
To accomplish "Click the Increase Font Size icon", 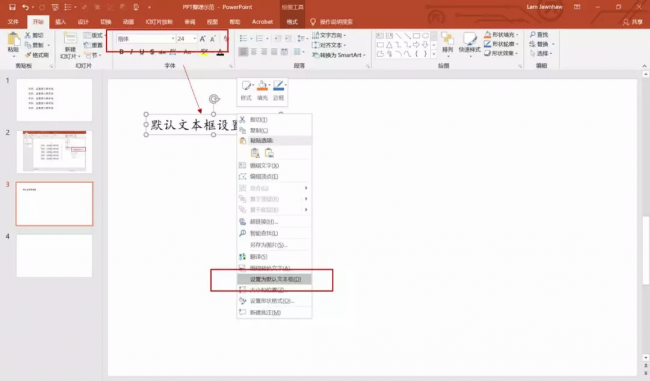I will (202, 39).
